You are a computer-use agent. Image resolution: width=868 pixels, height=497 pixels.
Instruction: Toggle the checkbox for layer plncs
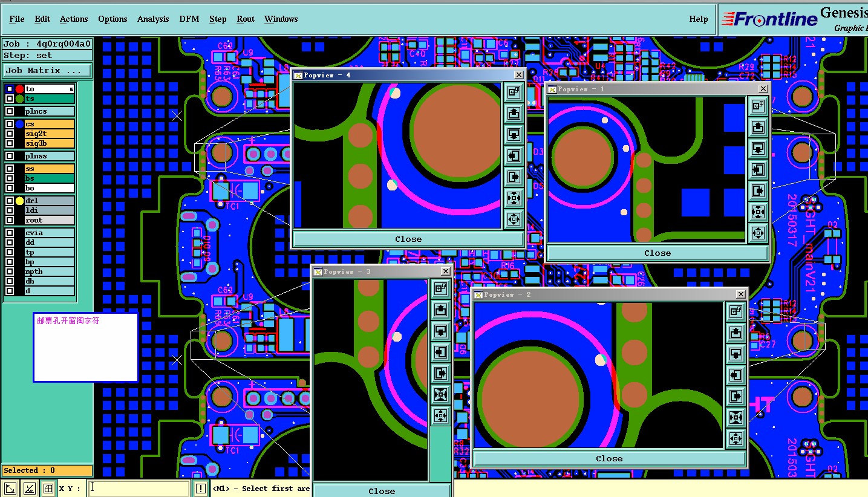pos(10,111)
